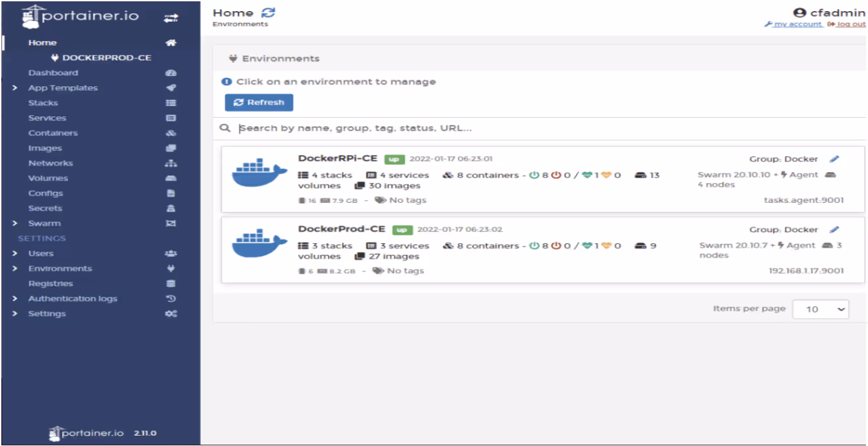Open the DockerProd-CE environment name

pos(342,229)
